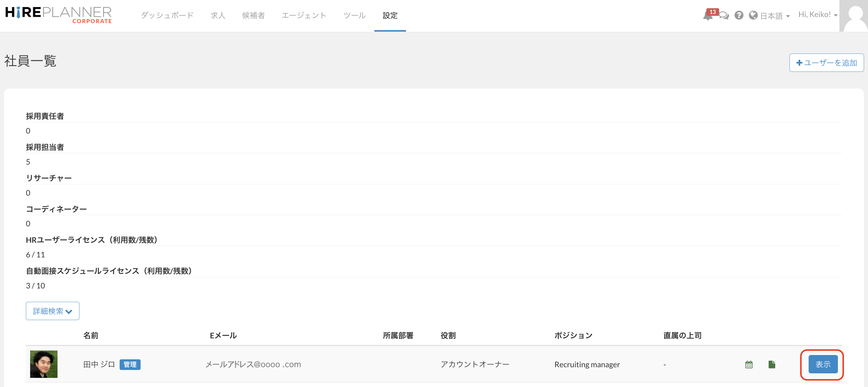This screenshot has height=387, width=868.
Task: Select the globe language icon
Action: pyautogui.click(x=754, y=16)
